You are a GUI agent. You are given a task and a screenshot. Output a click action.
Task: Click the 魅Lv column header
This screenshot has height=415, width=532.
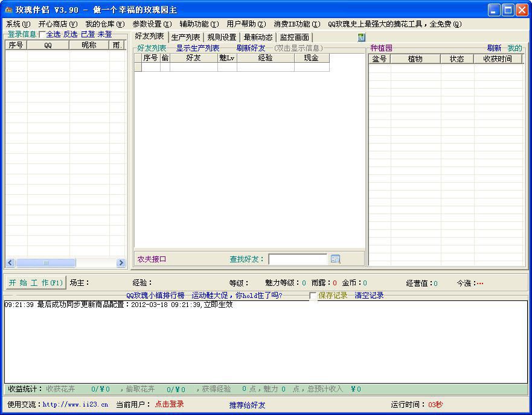pyautogui.click(x=227, y=58)
